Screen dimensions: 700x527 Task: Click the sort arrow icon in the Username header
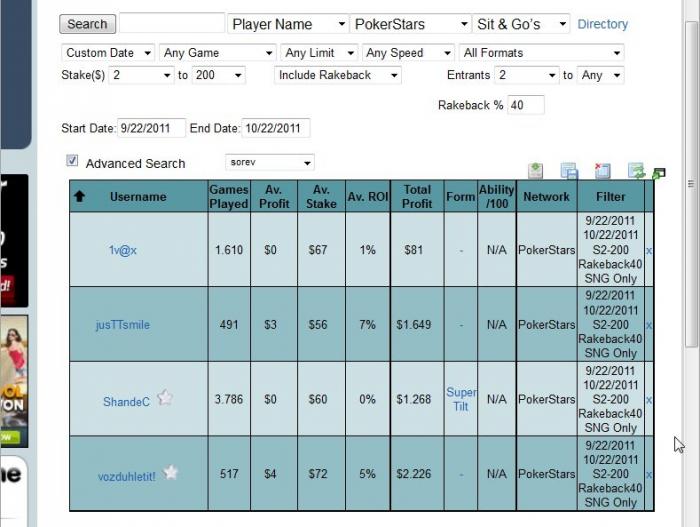79,196
